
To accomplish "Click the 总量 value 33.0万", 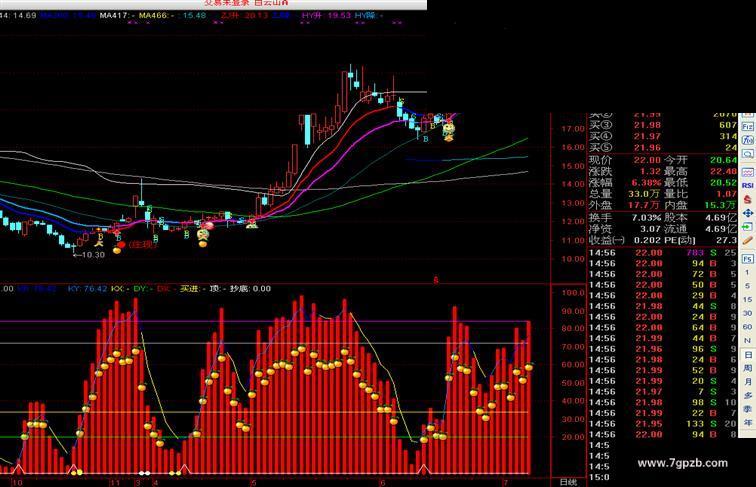I will click(644, 194).
